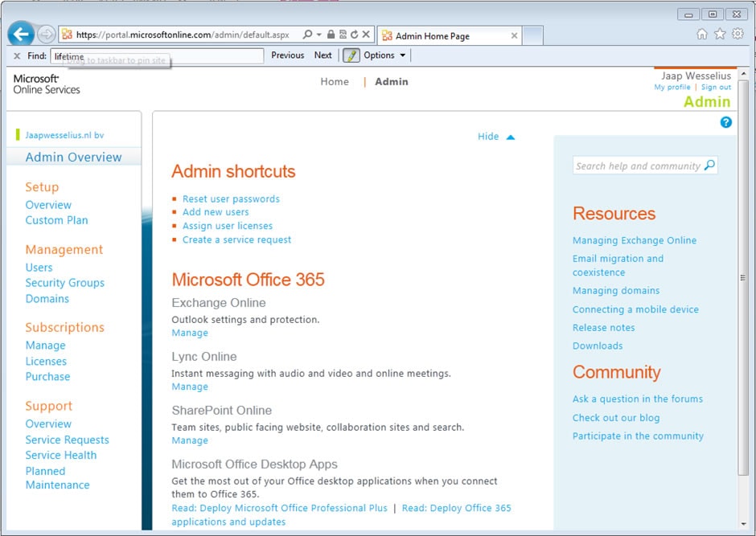This screenshot has height=536, width=756.
Task: Open Custom Plan in sidebar
Action: [56, 220]
